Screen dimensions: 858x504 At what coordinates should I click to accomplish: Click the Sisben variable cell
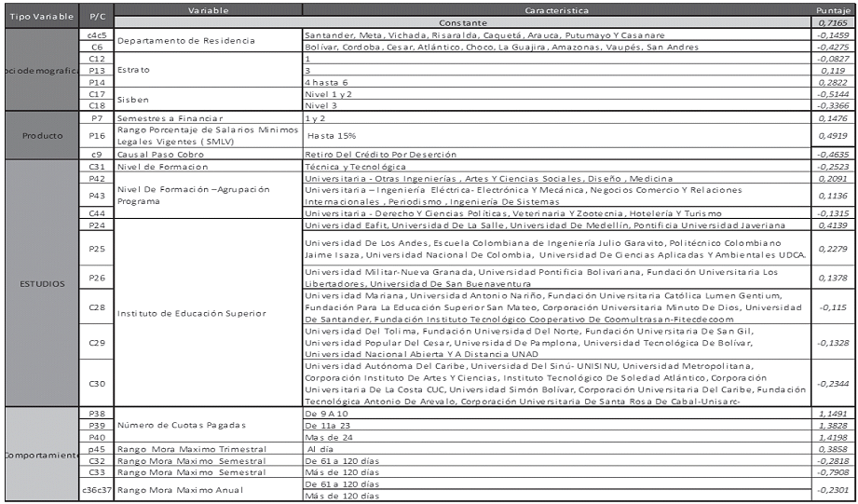click(x=133, y=100)
